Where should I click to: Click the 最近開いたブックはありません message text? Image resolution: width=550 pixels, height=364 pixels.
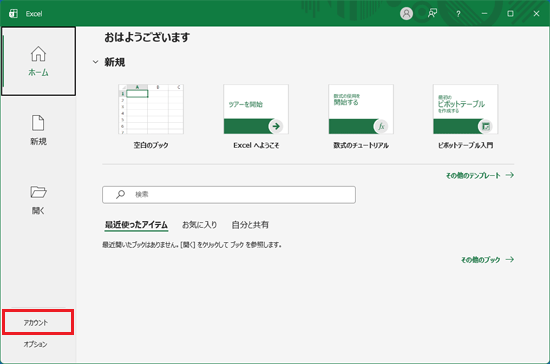(192, 245)
